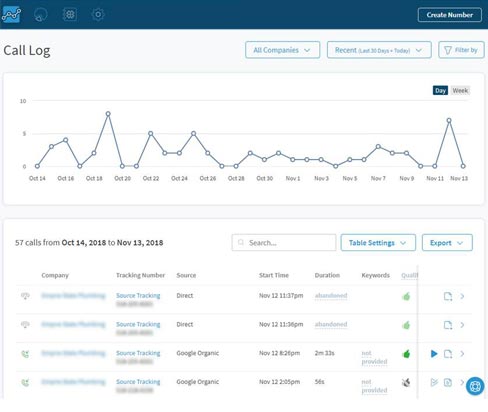Open the flower-shaped apps icon in top bar
The image size is (488, 412).
click(69, 15)
